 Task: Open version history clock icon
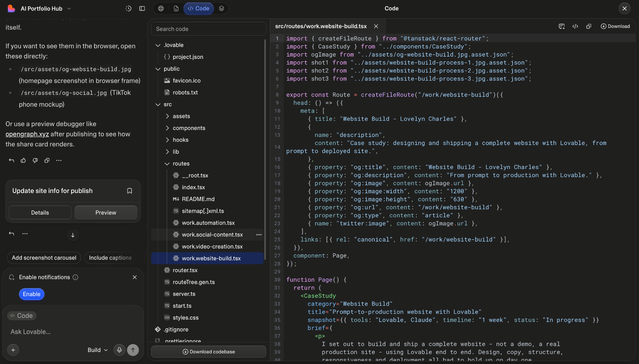(x=128, y=9)
